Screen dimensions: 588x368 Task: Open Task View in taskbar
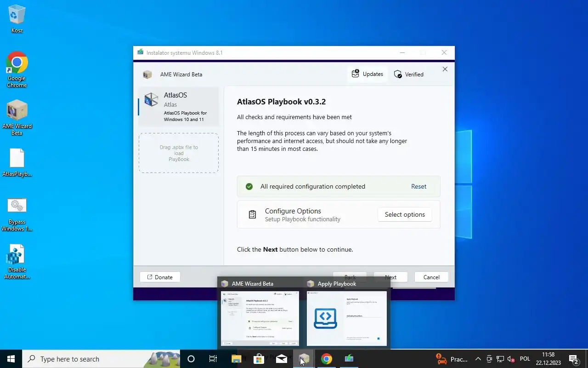(213, 359)
